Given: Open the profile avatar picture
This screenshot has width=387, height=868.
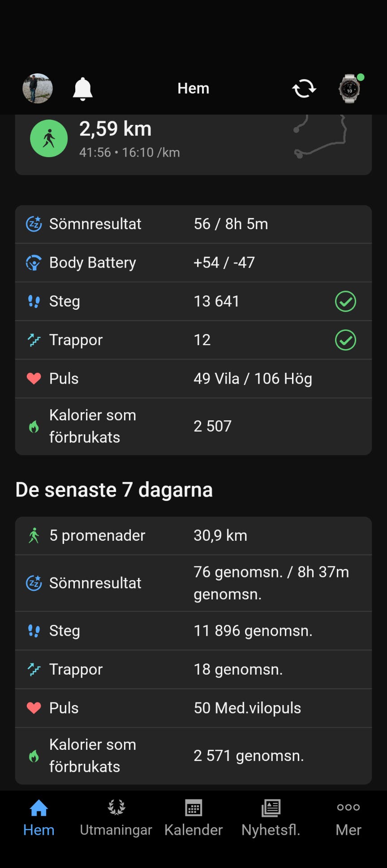Looking at the screenshot, I should click(x=38, y=89).
